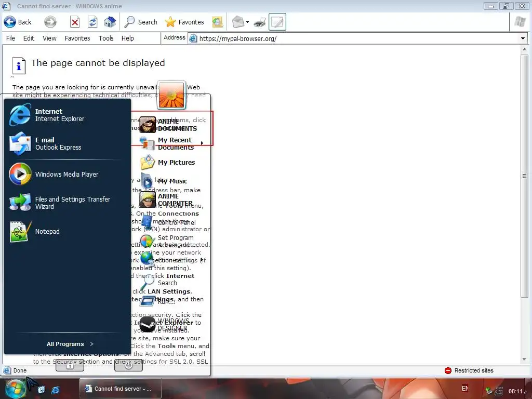Launch Internet Explorer from quick launch

55,390
